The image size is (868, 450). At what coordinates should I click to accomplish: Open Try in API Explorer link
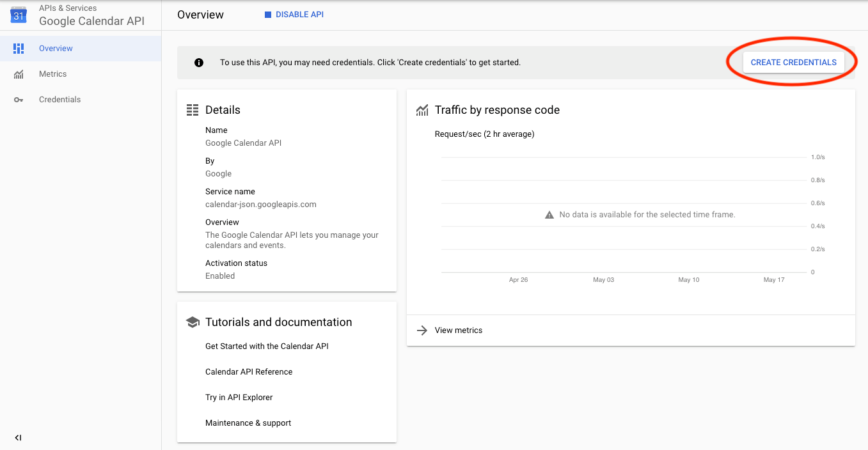239,398
